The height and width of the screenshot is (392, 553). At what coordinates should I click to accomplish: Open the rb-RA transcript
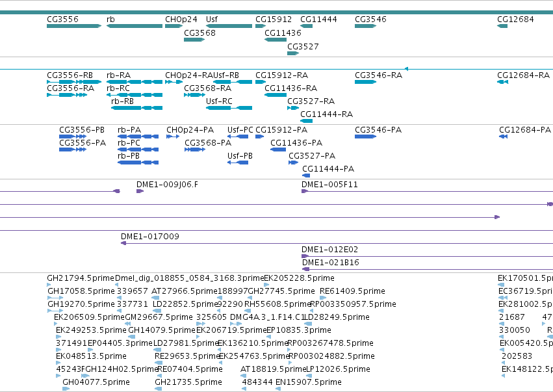click(x=135, y=82)
